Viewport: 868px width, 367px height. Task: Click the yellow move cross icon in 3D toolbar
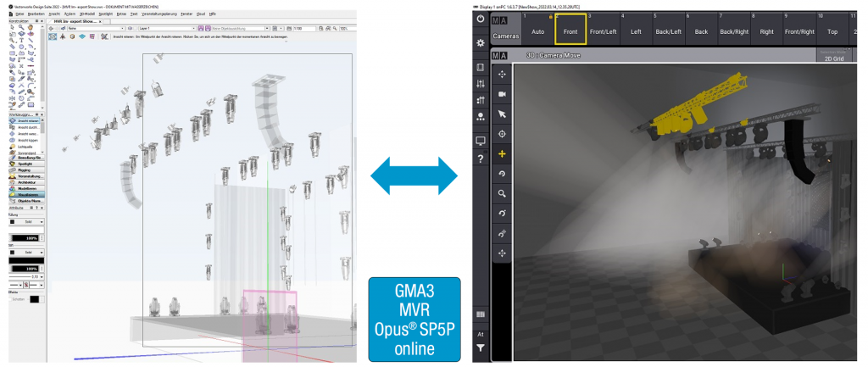point(502,154)
